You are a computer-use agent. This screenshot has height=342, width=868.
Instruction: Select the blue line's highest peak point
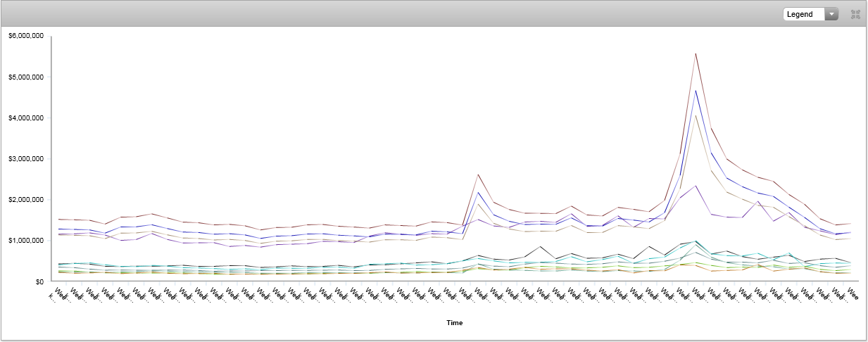tap(696, 91)
